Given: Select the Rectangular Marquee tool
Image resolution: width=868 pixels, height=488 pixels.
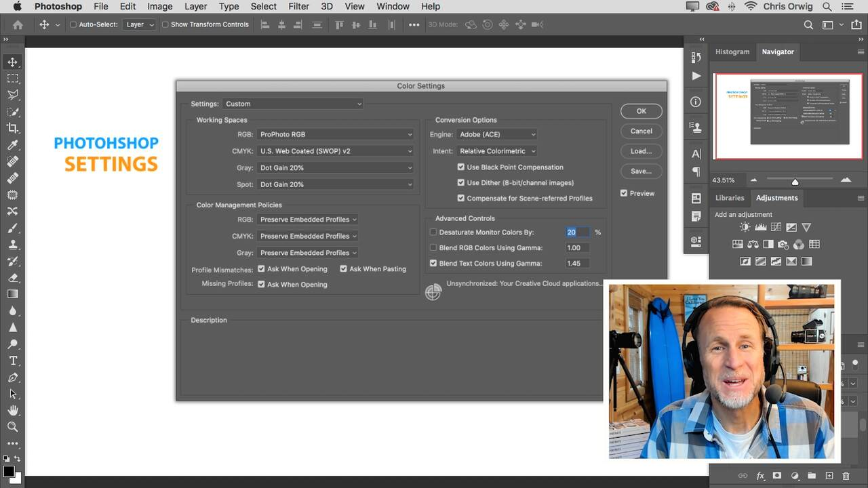Looking at the screenshot, I should [12, 79].
